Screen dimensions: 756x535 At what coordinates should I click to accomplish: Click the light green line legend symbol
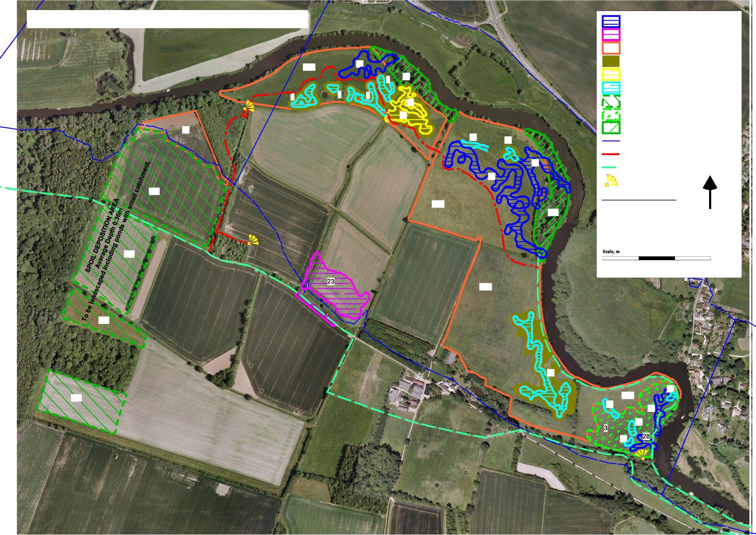(x=609, y=167)
